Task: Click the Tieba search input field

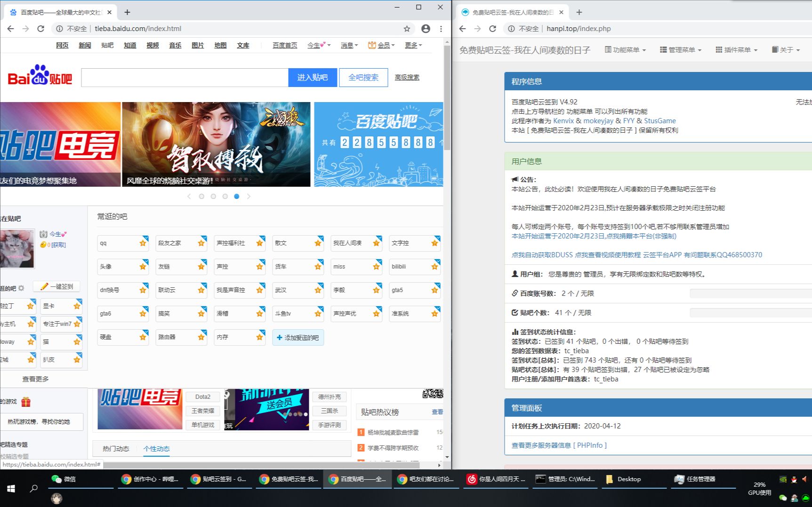Action: point(185,78)
